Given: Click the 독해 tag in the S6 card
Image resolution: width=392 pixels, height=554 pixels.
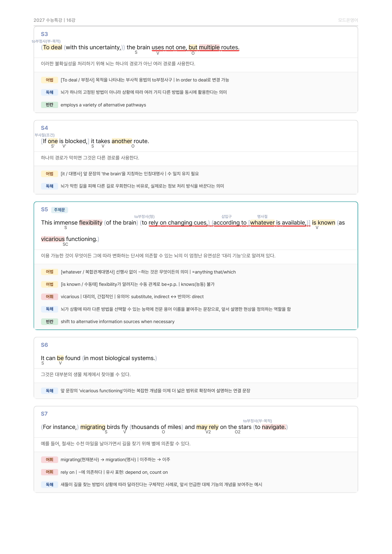Looking at the screenshot, I should (x=49, y=391).
